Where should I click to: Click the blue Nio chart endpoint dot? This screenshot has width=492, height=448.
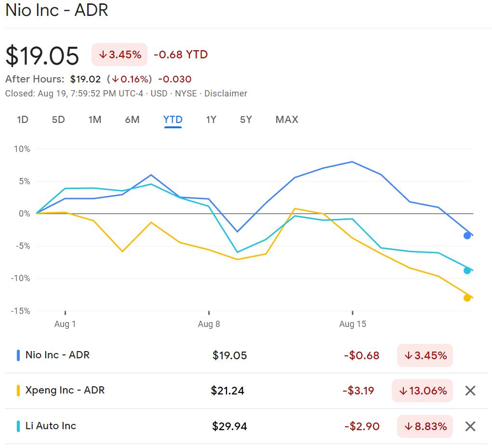click(466, 235)
